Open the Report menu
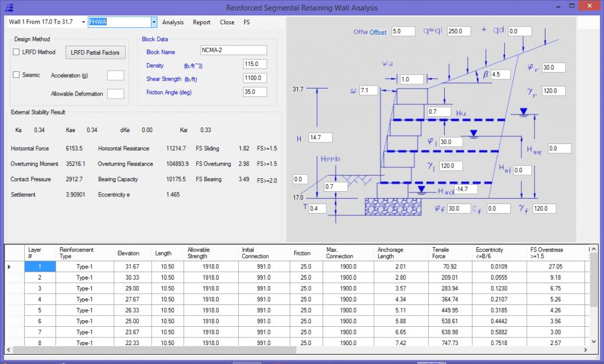The image size is (604, 364). 201,22
